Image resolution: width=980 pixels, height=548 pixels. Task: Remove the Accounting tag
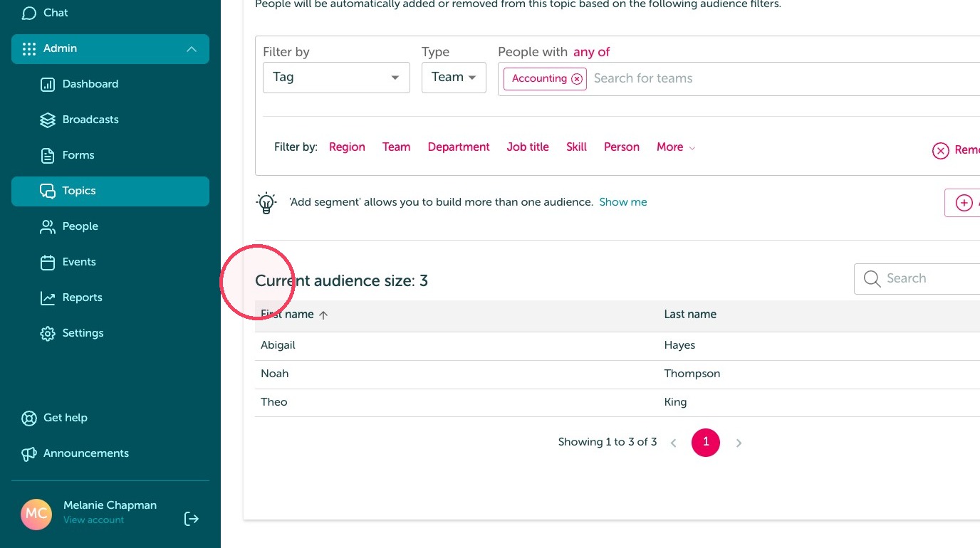pyautogui.click(x=577, y=79)
